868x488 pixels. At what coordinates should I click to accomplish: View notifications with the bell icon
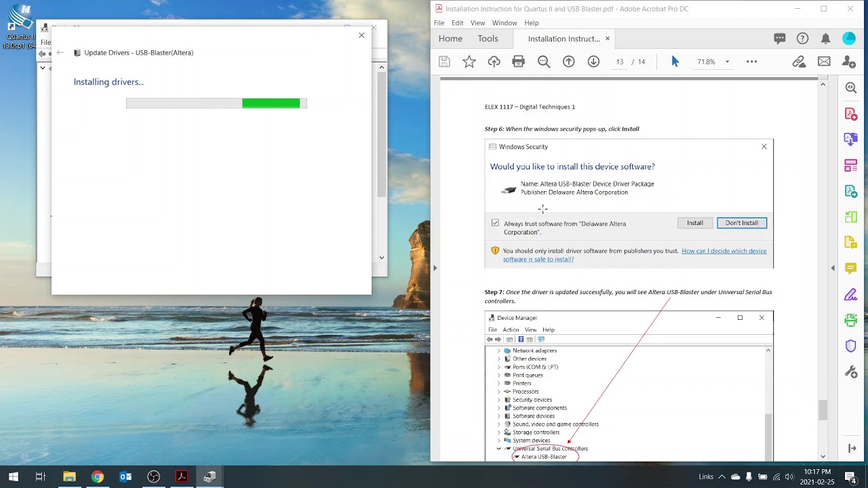(x=825, y=39)
